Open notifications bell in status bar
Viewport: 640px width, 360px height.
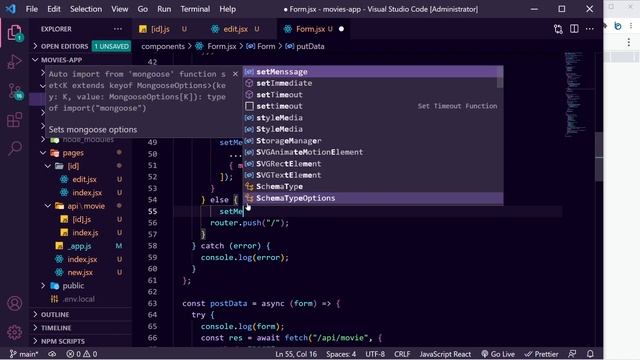click(x=590, y=354)
